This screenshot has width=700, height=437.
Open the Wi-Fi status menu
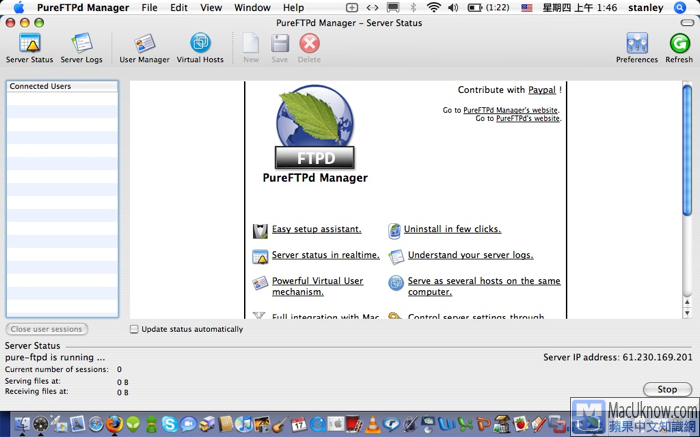[x=433, y=8]
